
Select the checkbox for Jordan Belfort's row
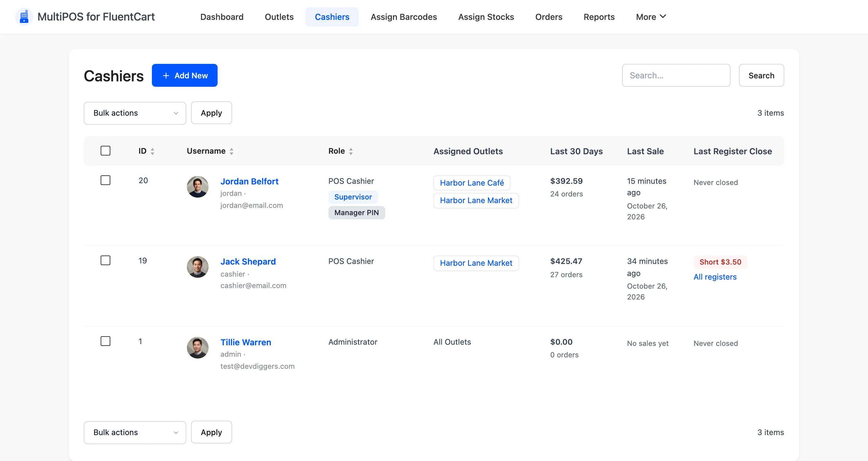pos(105,180)
